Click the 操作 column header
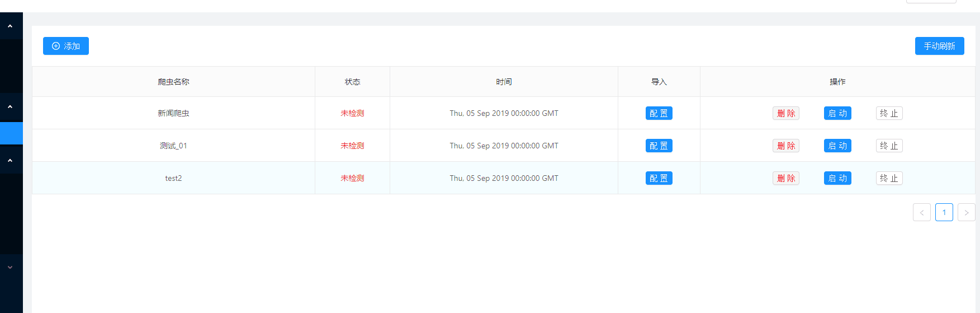This screenshot has height=313, width=980. pyautogui.click(x=837, y=82)
